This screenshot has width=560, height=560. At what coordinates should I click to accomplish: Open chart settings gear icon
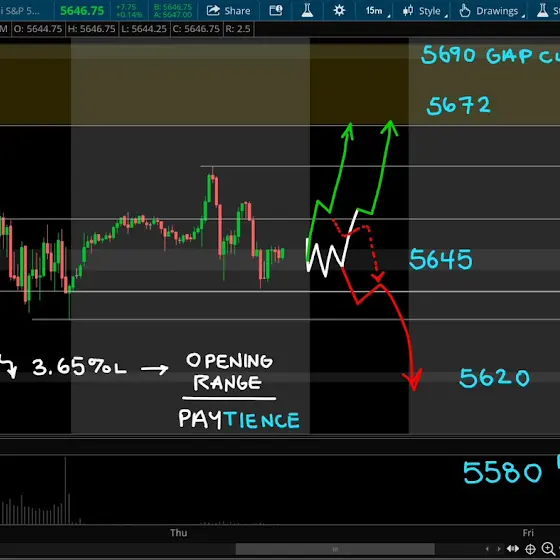click(x=339, y=10)
